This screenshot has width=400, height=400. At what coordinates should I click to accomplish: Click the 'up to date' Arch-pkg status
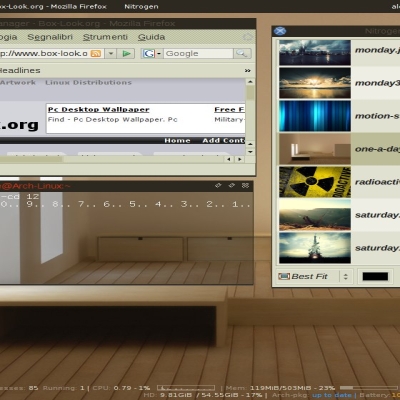pyautogui.click(x=331, y=395)
